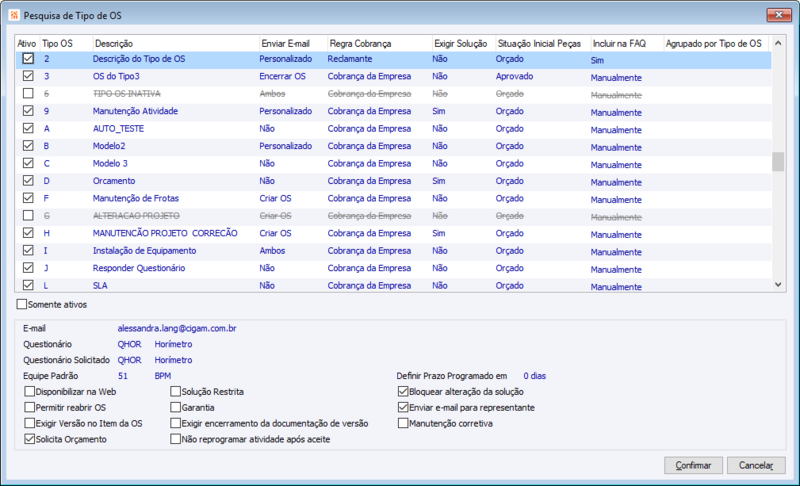This screenshot has height=486, width=800.
Task: Click the vertical scrollbar thumb
Action: click(778, 162)
